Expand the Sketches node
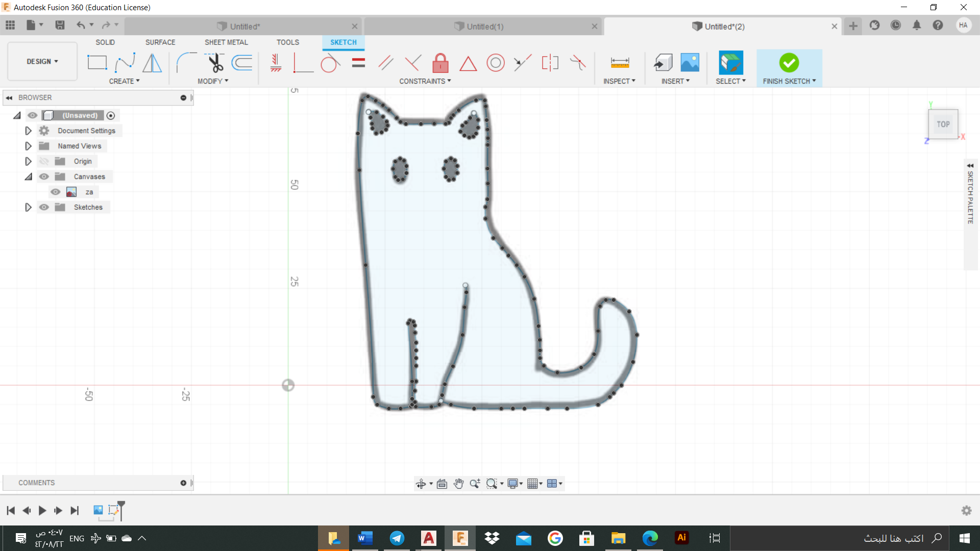 point(28,207)
